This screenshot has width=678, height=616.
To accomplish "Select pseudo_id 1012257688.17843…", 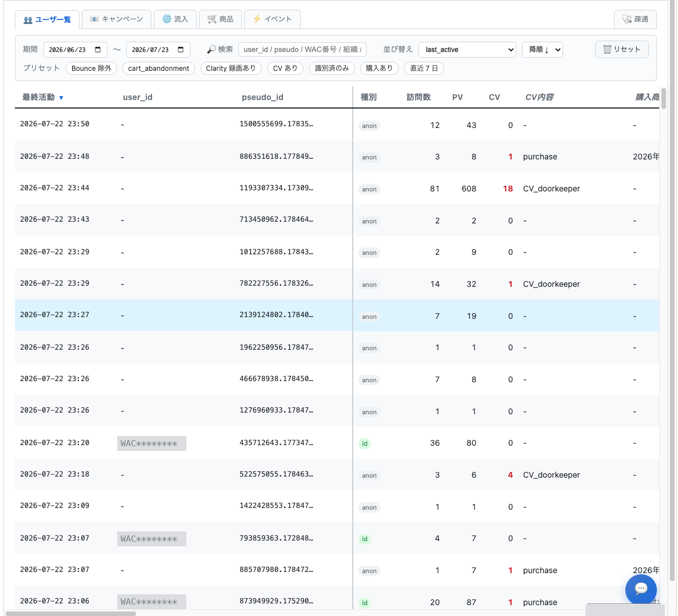I will (276, 251).
